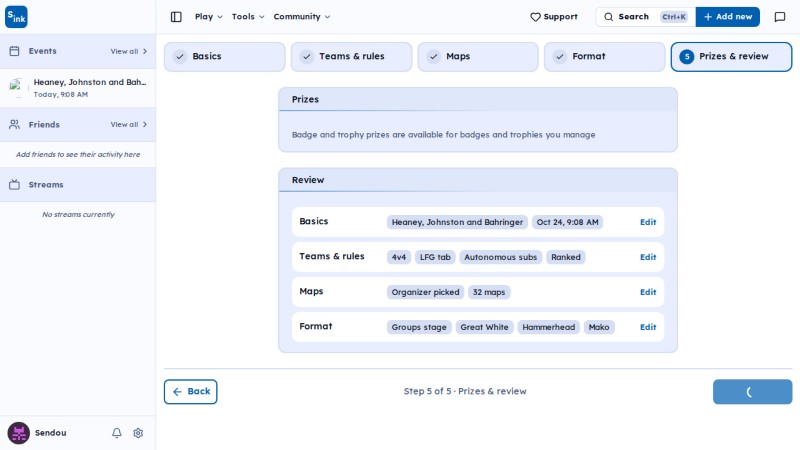The image size is (800, 450).
Task: Click the "Autonomous subs" tag
Action: click(x=500, y=257)
